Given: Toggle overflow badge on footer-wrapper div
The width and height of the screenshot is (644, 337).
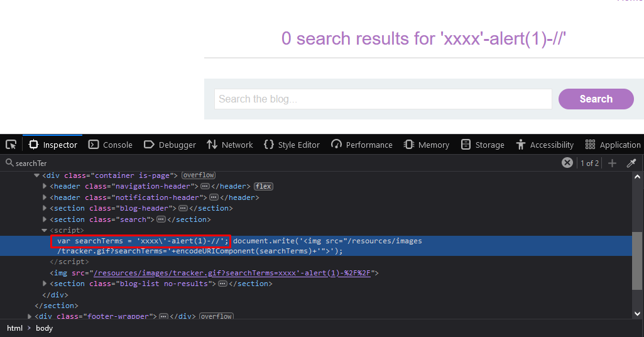Looking at the screenshot, I should click(216, 316).
